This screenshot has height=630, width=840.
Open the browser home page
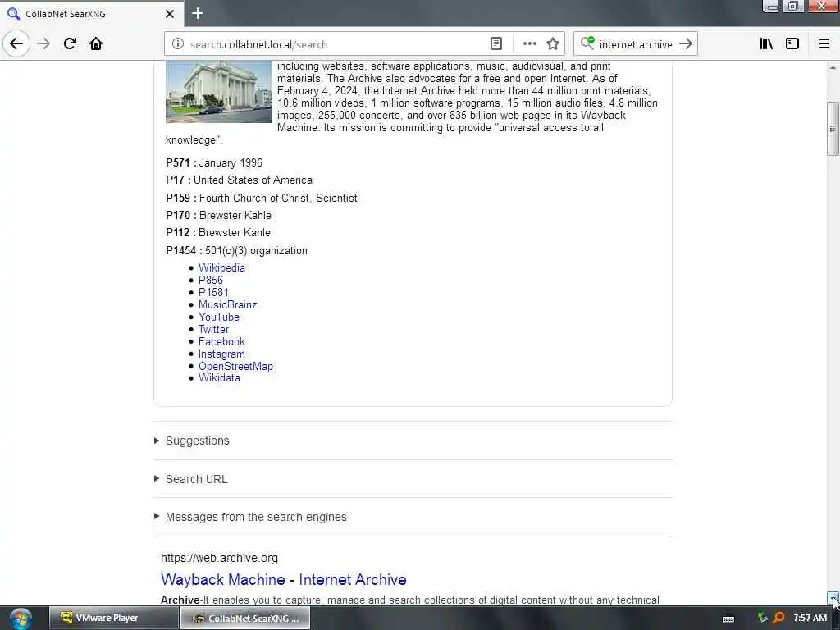coord(96,44)
